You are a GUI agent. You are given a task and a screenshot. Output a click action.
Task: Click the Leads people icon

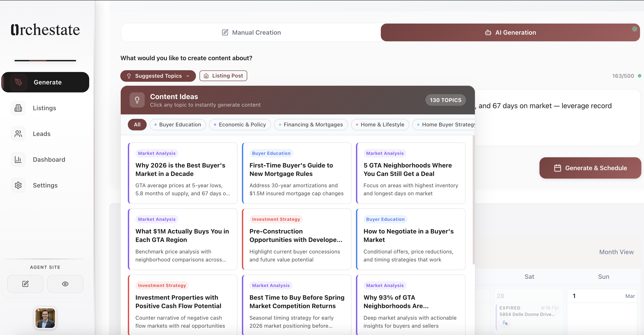(x=18, y=134)
